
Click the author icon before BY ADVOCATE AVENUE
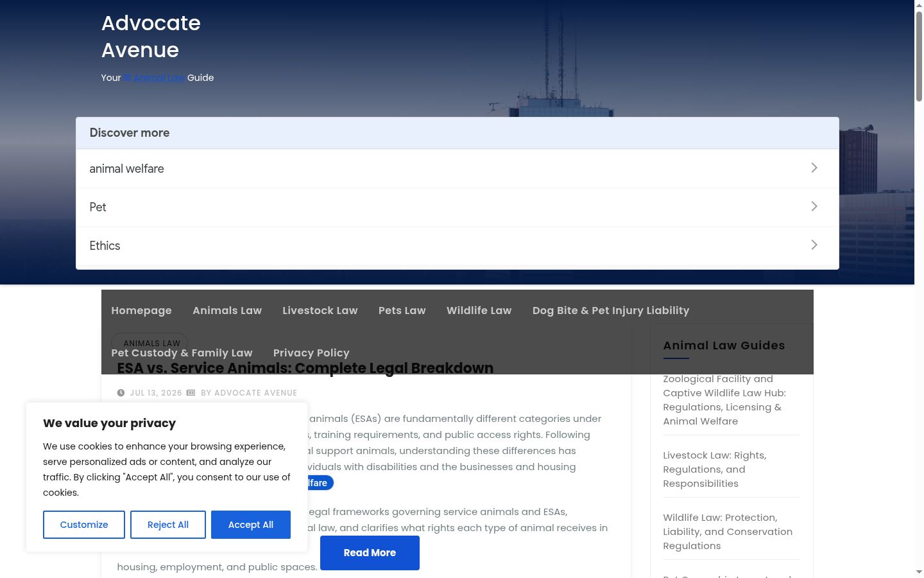(191, 393)
